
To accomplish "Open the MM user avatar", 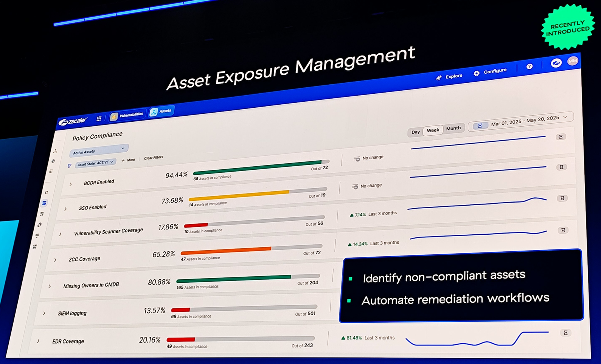I will 573,61.
